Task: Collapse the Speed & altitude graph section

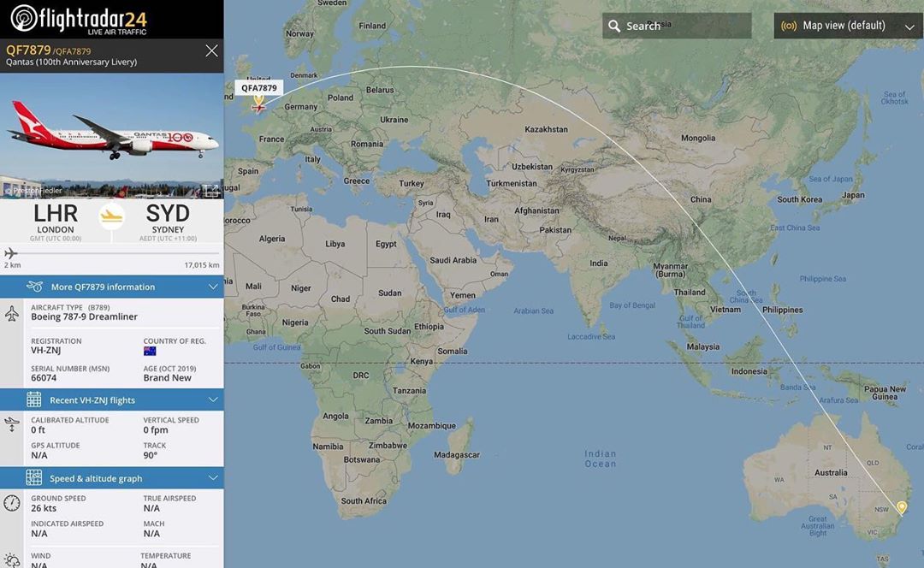Action: coord(213,478)
